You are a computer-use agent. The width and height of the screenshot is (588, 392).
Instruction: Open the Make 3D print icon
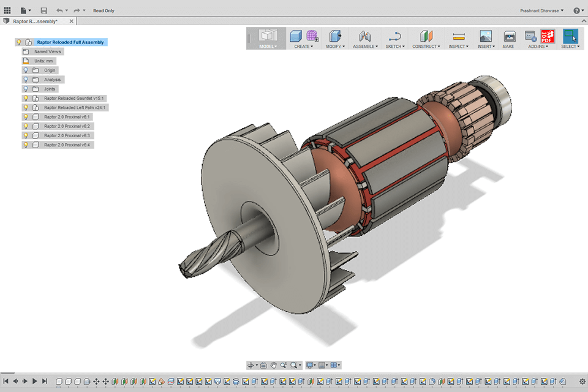point(508,36)
